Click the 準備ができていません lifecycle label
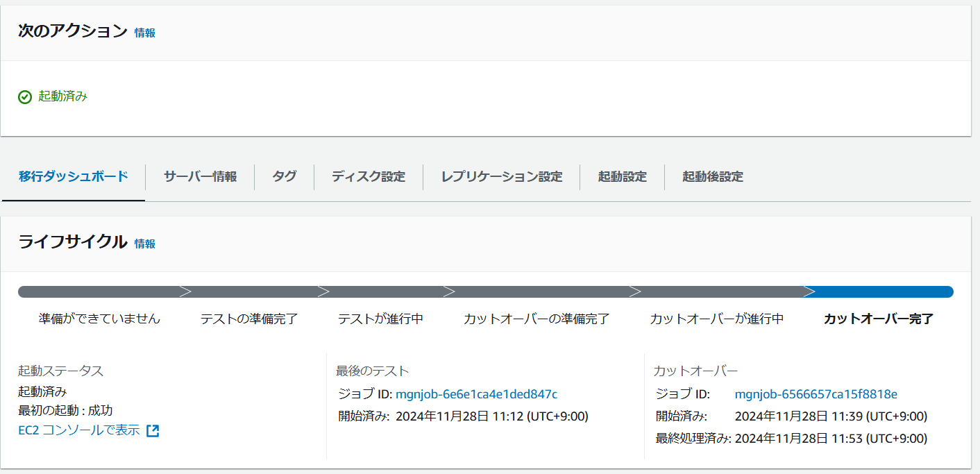This screenshot has width=980, height=474. point(99,319)
